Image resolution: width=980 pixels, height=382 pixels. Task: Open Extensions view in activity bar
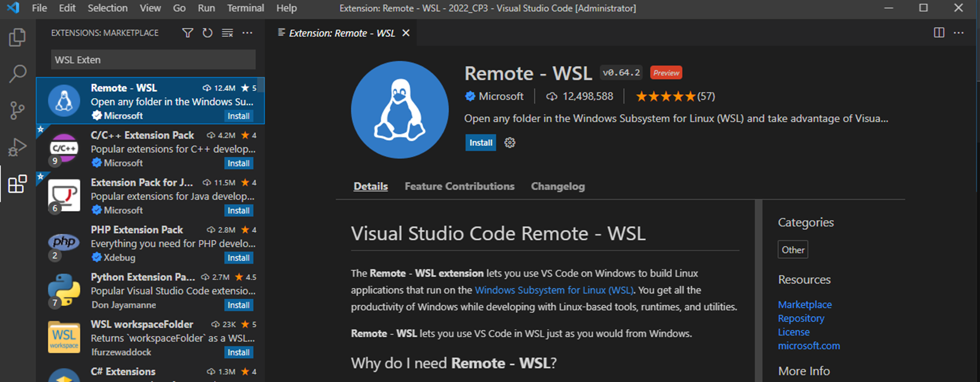click(x=17, y=184)
